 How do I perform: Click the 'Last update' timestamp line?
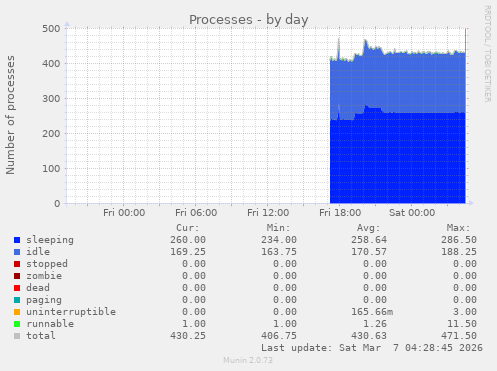coord(372,348)
